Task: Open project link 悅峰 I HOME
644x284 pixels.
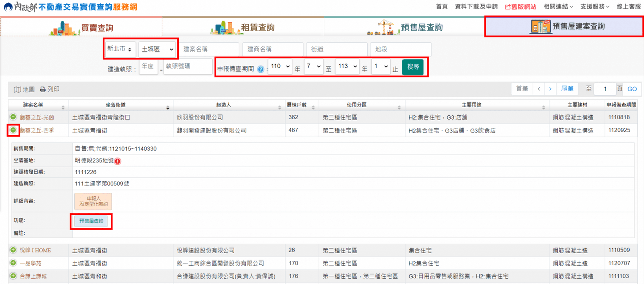Action: 35,250
